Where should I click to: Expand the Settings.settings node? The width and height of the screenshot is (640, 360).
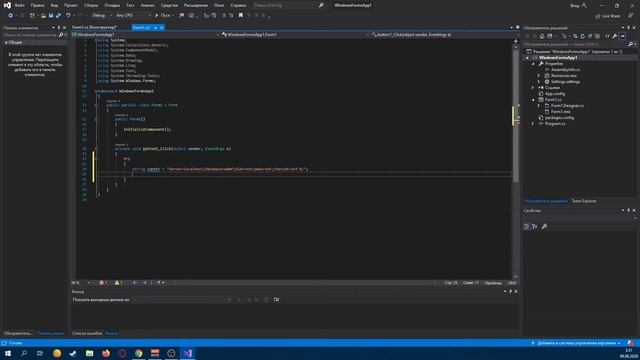(x=539, y=82)
